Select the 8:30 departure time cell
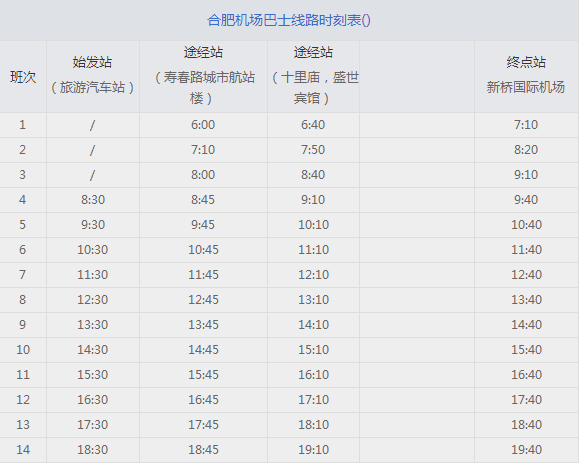The image size is (580, 463). (x=93, y=200)
